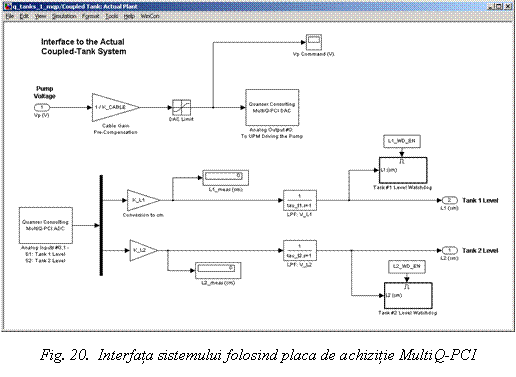This screenshot has height=377, width=516.
Task: Click the K_L2 gain block
Action: (x=144, y=250)
